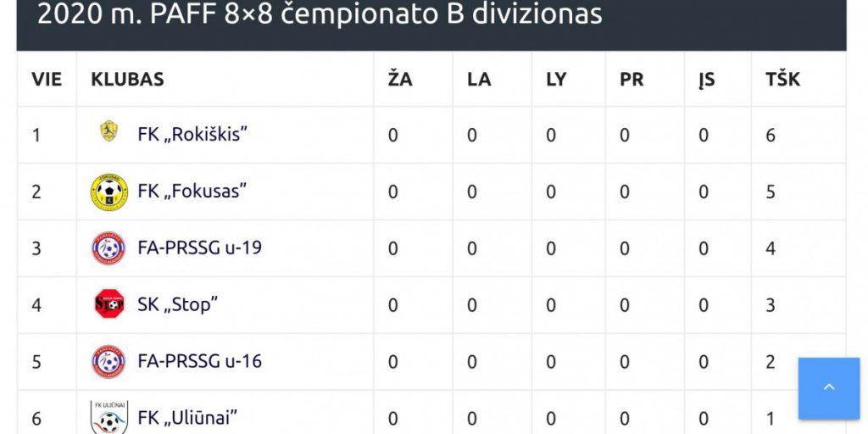
Task: Click the FK Fokusas club logo
Action: click(109, 192)
